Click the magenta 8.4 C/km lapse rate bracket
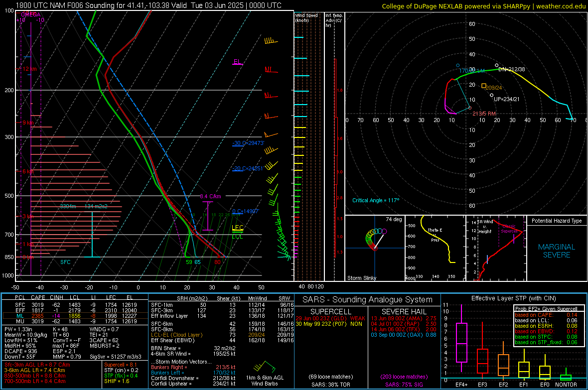 pos(207,216)
